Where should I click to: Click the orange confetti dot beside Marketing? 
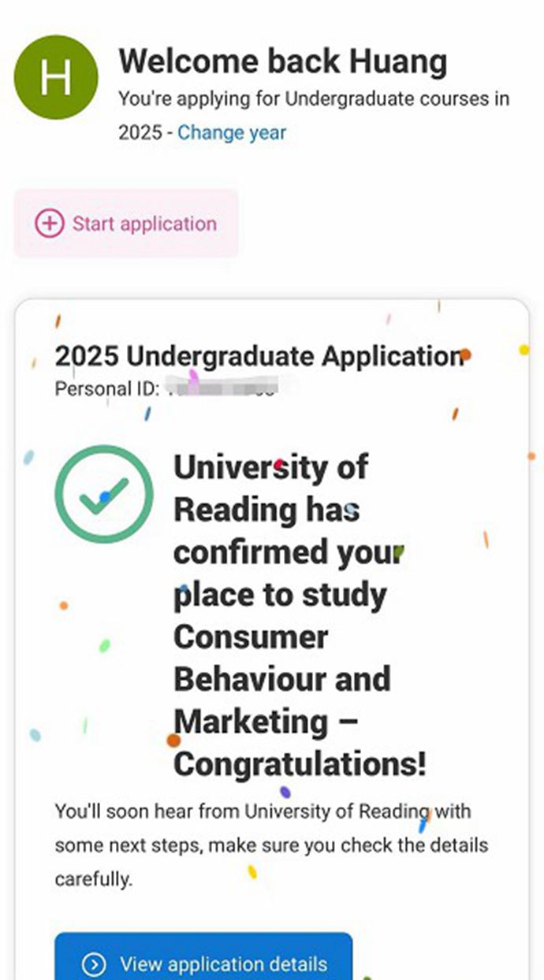(x=173, y=740)
